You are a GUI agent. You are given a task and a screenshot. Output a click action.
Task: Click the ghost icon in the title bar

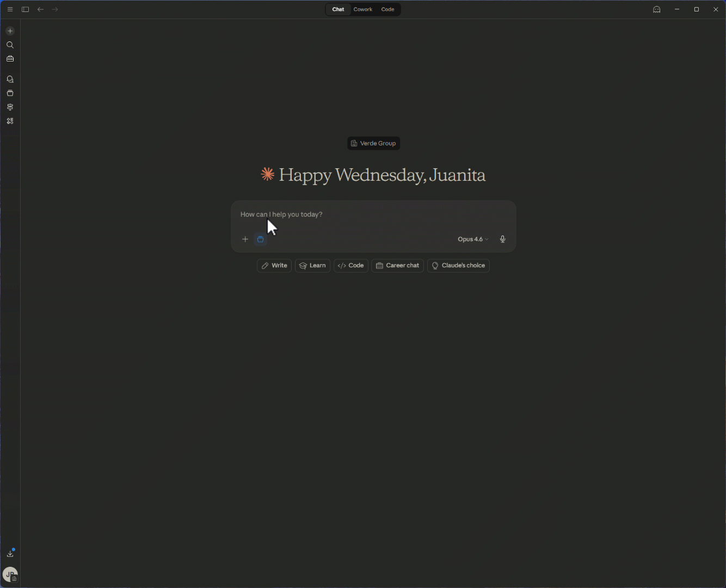point(656,9)
